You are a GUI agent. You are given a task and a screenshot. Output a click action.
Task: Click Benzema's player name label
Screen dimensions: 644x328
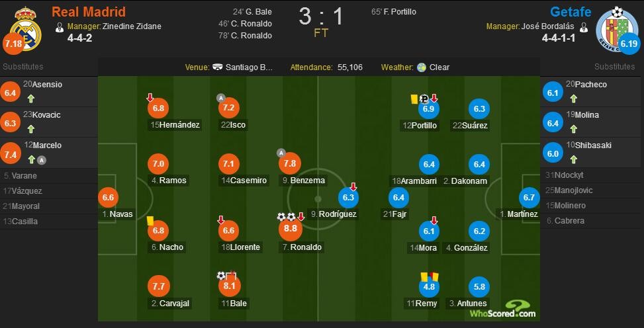tap(308, 181)
